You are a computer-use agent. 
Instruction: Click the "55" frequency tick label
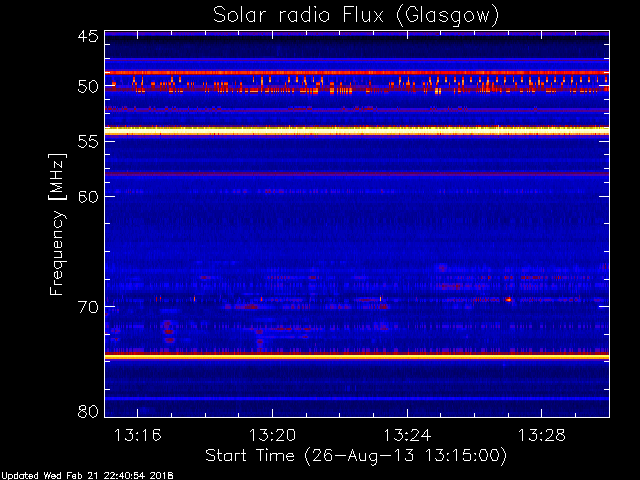pyautogui.click(x=88, y=142)
